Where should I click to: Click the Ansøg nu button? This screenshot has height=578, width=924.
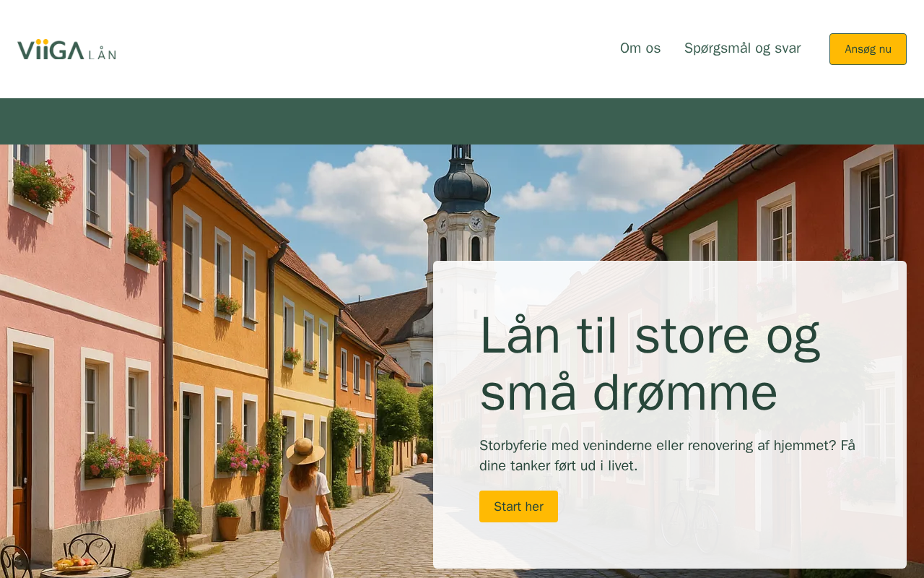868,49
